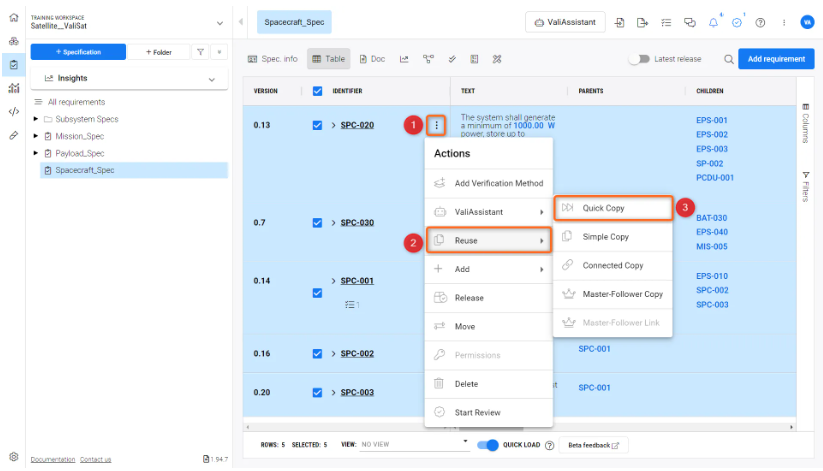The height and width of the screenshot is (471, 823).
Task: Choose Start Review in Actions menu
Action: (x=489, y=413)
